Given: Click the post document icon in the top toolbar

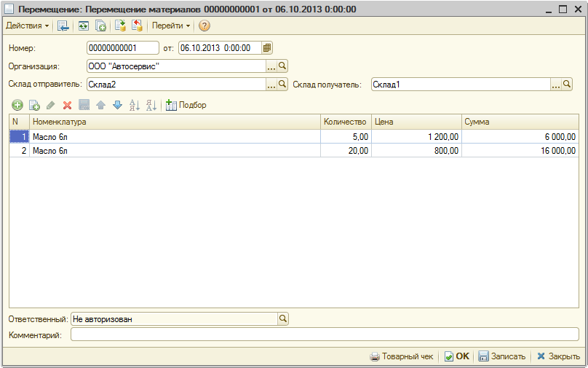Looking at the screenshot, I should coord(120,26).
